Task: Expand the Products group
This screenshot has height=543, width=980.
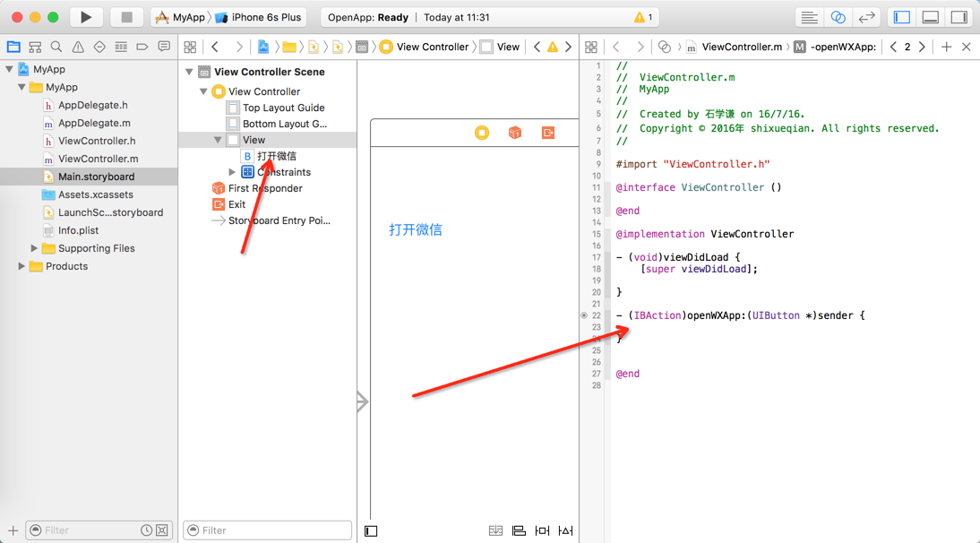Action: [21, 266]
